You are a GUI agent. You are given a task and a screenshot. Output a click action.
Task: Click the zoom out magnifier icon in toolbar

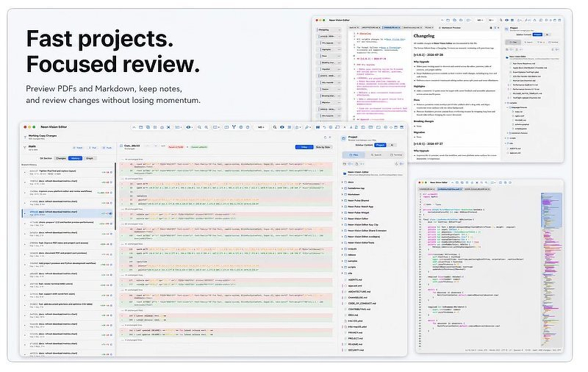[x=199, y=127]
